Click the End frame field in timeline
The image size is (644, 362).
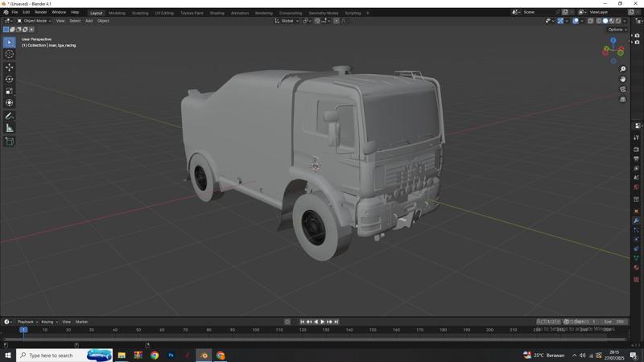(614, 322)
